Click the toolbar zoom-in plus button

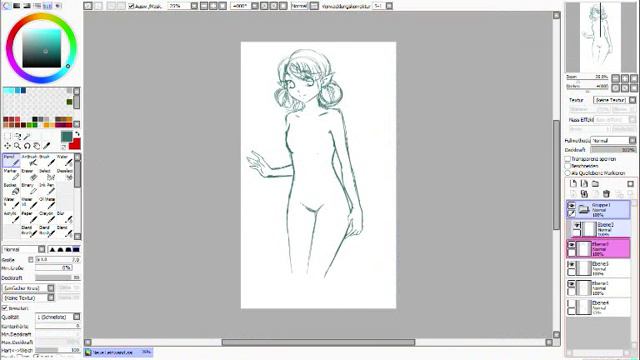213,6
